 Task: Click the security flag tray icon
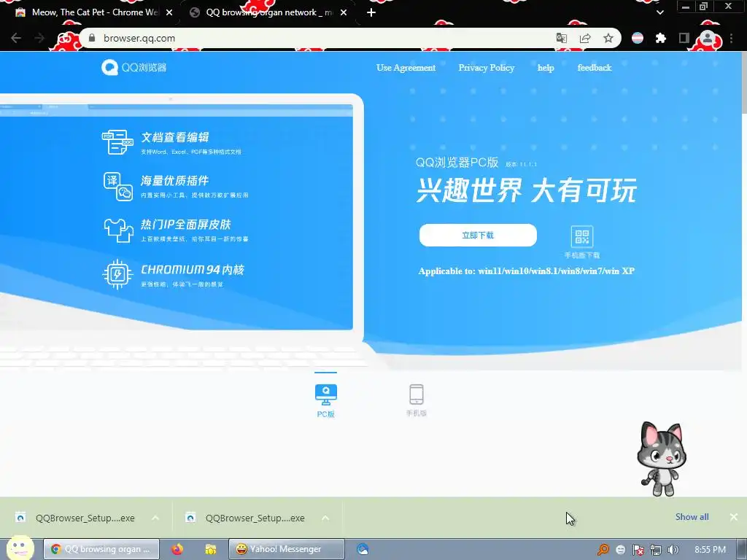point(638,550)
